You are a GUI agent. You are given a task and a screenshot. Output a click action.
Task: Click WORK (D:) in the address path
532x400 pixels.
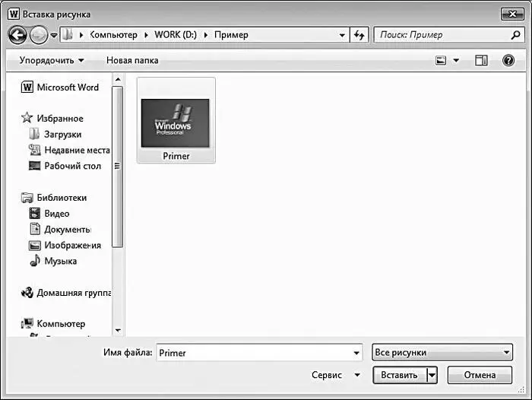176,35
